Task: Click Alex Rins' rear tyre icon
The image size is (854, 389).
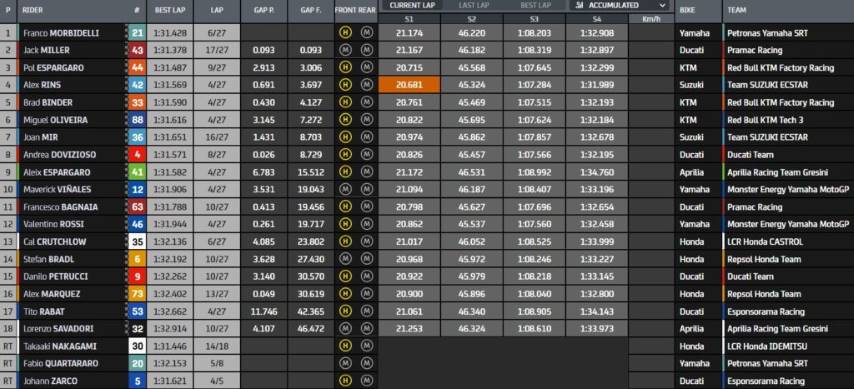Action: tap(366, 85)
